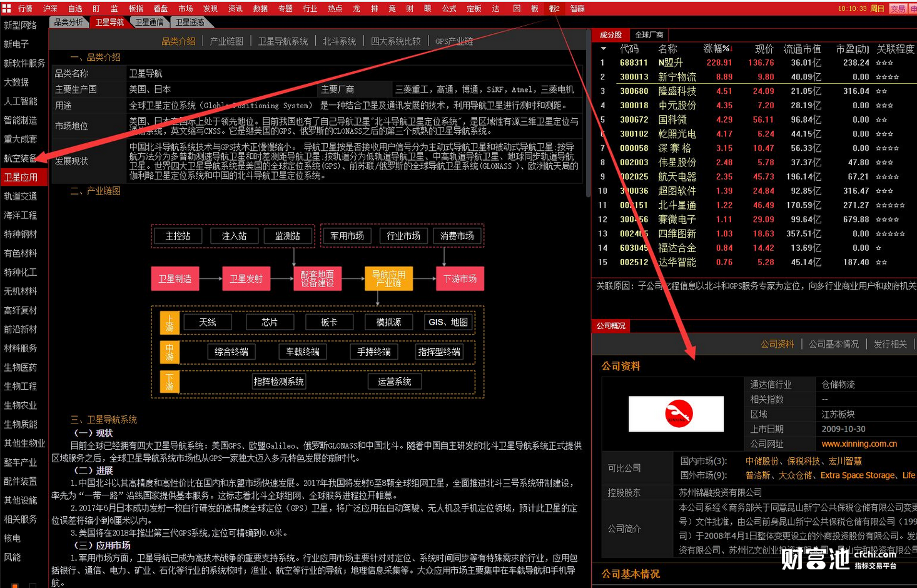Select 生物医药 in the left sidebar
Viewport: 917px width, 588px height.
click(x=21, y=367)
